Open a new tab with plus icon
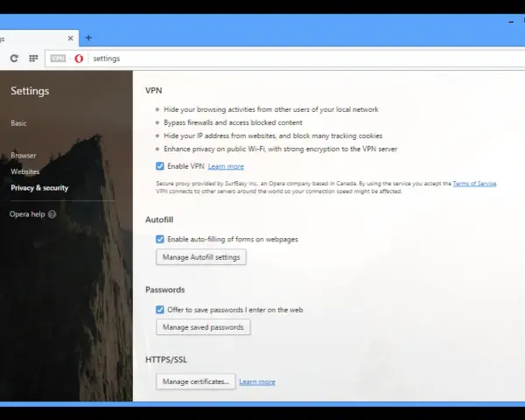 pos(88,38)
